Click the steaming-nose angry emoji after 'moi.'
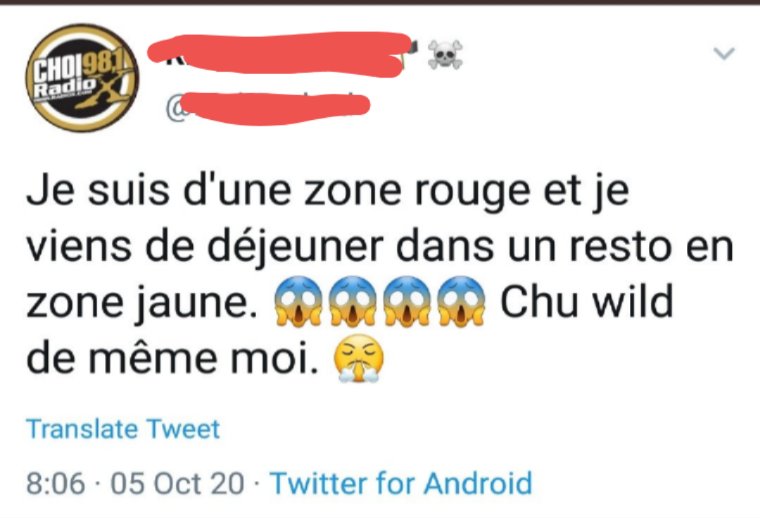The height and width of the screenshot is (518, 760). point(358,359)
